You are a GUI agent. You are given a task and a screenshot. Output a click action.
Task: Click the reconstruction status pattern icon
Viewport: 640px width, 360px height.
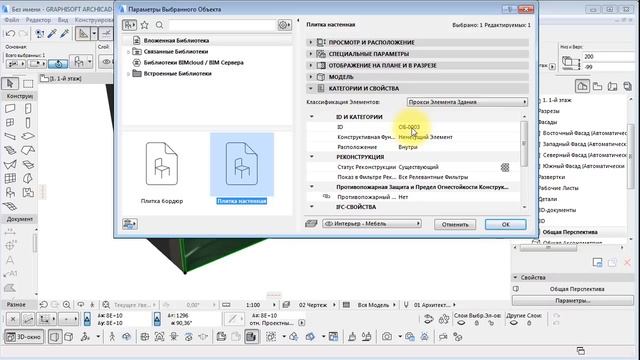tap(505, 167)
